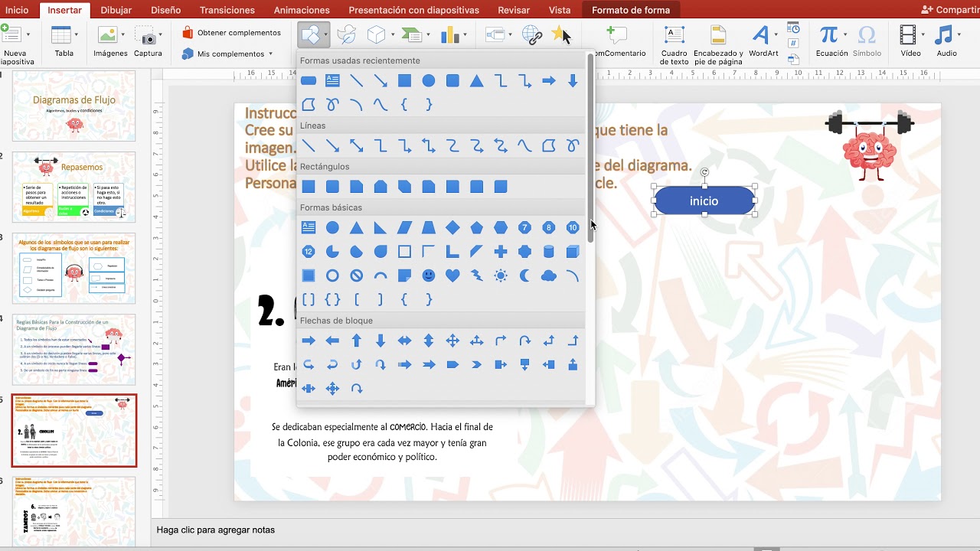This screenshot has height=551, width=980.
Task: Click the Acción star icon
Action: pyautogui.click(x=561, y=34)
